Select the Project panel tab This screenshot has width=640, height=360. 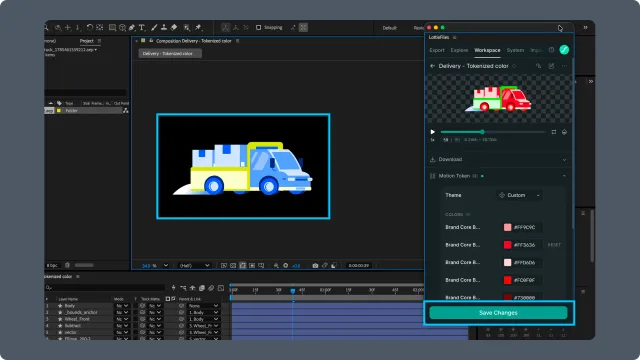pos(87,41)
